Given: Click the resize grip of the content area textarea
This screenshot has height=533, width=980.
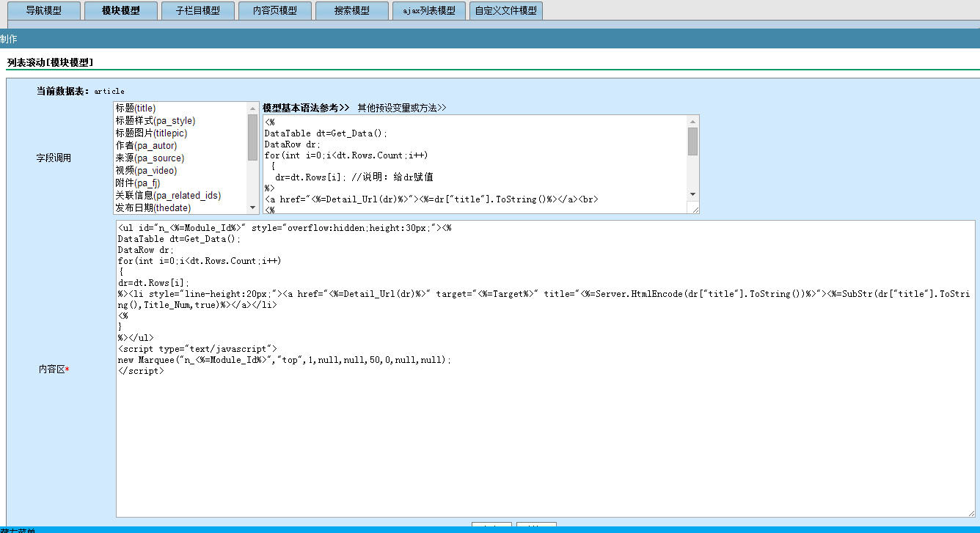Looking at the screenshot, I should [970, 512].
